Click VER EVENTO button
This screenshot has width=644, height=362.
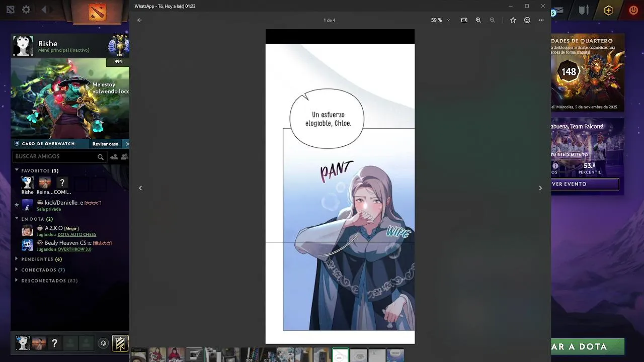click(x=585, y=184)
